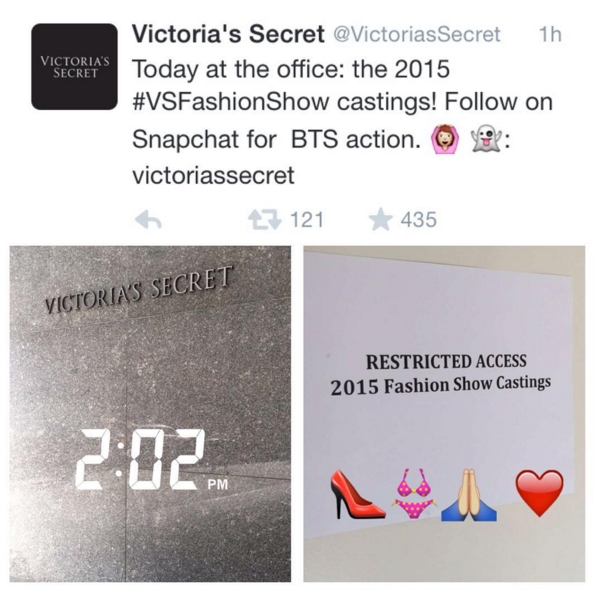Open the Victoria's Secret profile avatar

point(74,67)
